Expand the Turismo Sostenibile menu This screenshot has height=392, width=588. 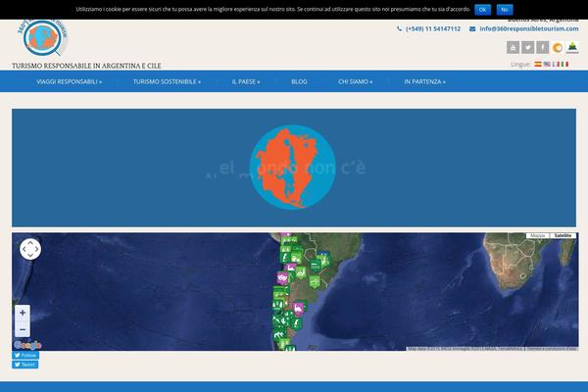167,81
